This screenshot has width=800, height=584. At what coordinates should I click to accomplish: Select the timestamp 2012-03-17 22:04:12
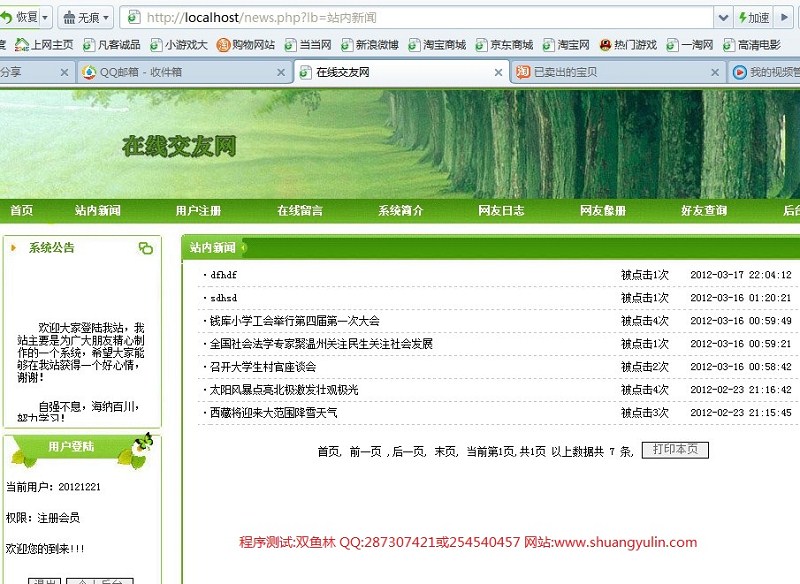[x=741, y=275]
